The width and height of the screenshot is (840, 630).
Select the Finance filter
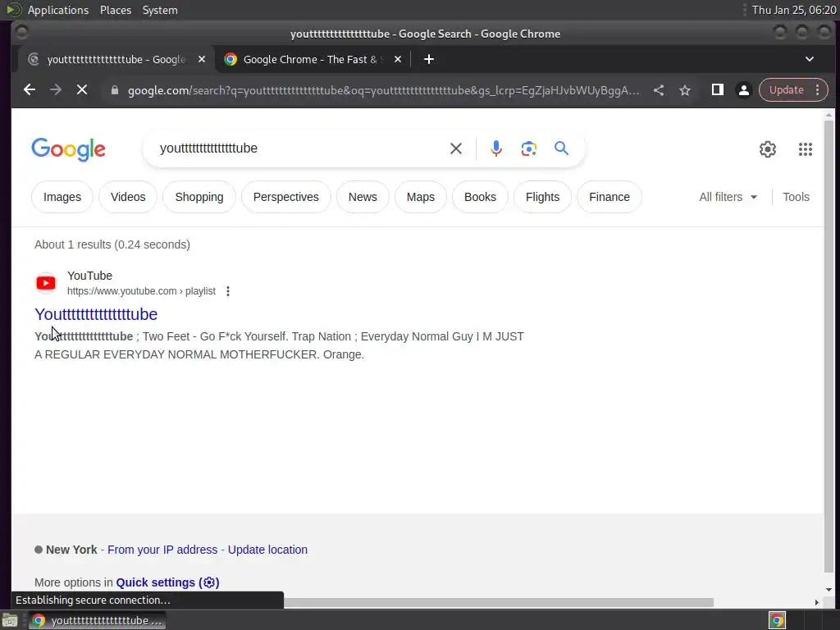coord(609,197)
